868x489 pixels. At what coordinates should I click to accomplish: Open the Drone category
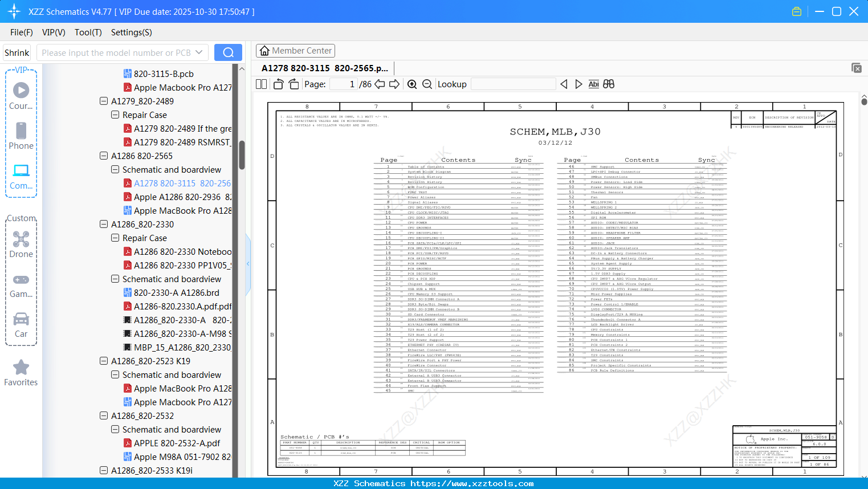pyautogui.click(x=21, y=244)
